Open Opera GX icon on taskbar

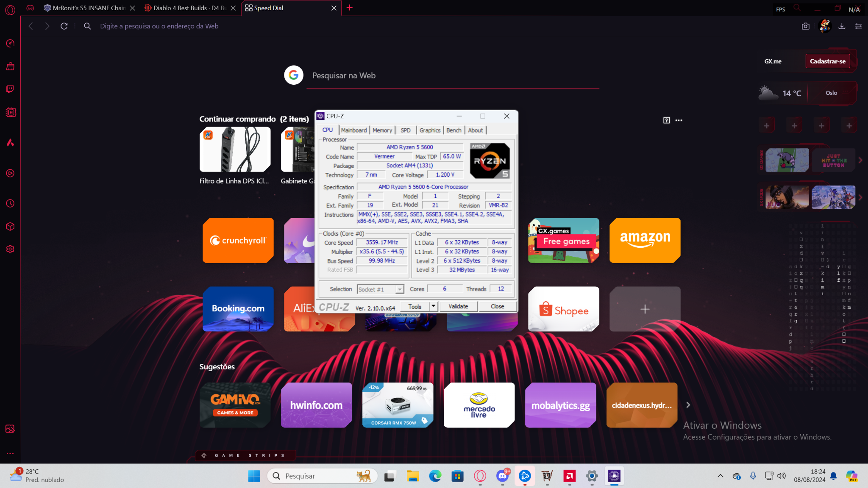(480, 476)
